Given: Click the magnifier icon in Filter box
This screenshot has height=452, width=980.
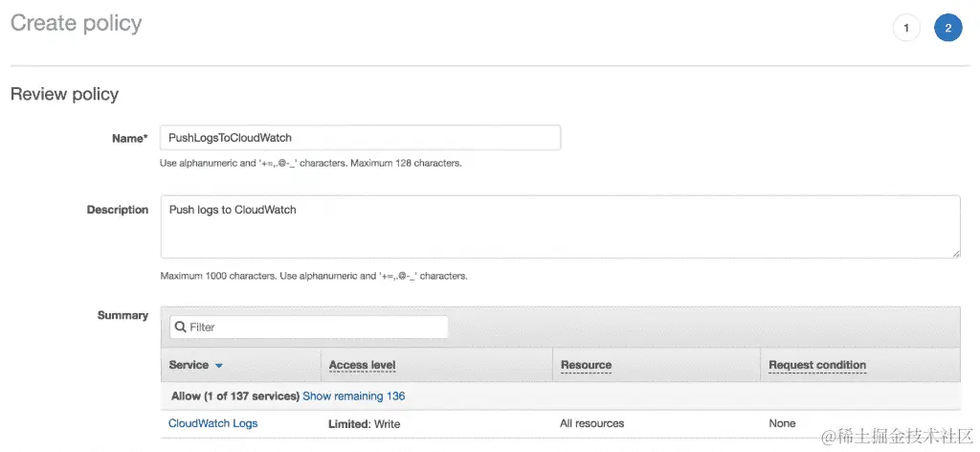Looking at the screenshot, I should [180, 328].
